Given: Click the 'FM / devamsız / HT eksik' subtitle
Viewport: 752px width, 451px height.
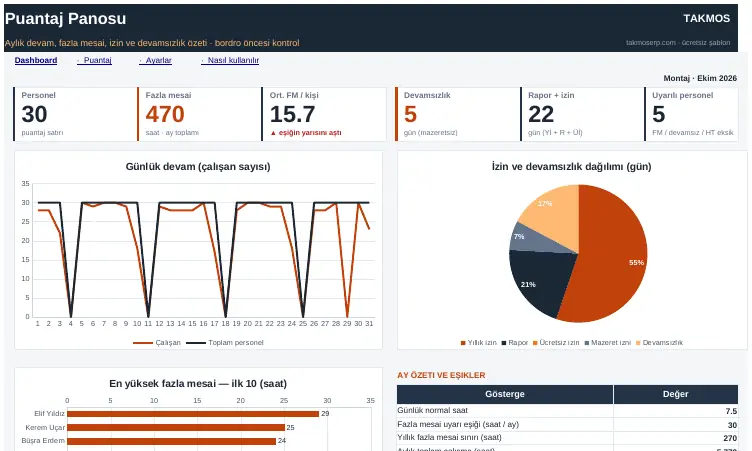Looking at the screenshot, I should (693, 133).
